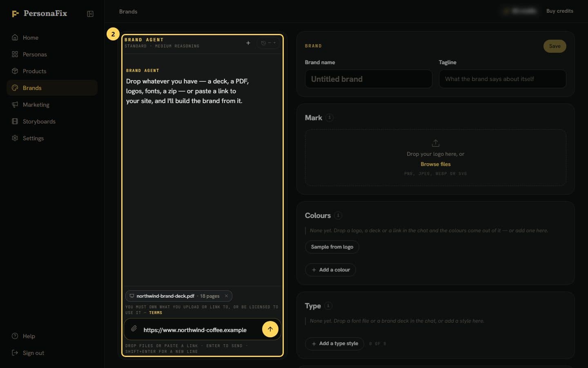Click the info icon next to Mark
The width and height of the screenshot is (588, 368).
pyautogui.click(x=330, y=118)
